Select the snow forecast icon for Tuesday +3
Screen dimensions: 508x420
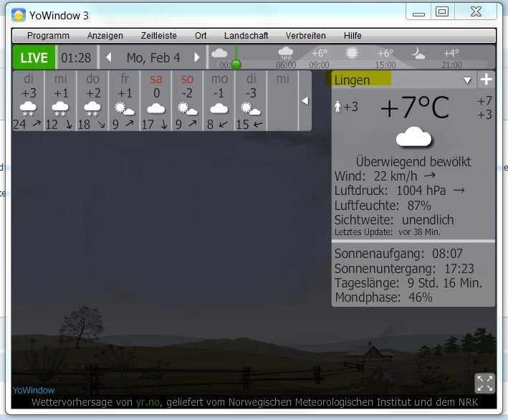coord(29,109)
